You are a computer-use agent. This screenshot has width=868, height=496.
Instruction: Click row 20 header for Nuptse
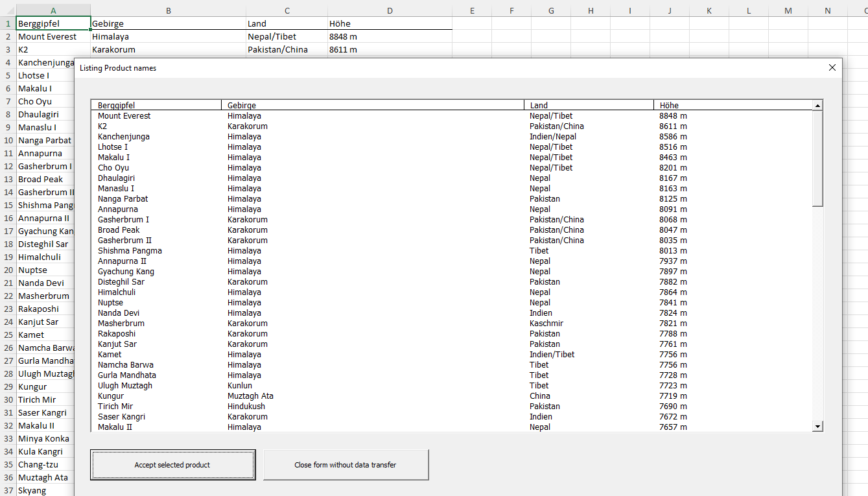8,270
